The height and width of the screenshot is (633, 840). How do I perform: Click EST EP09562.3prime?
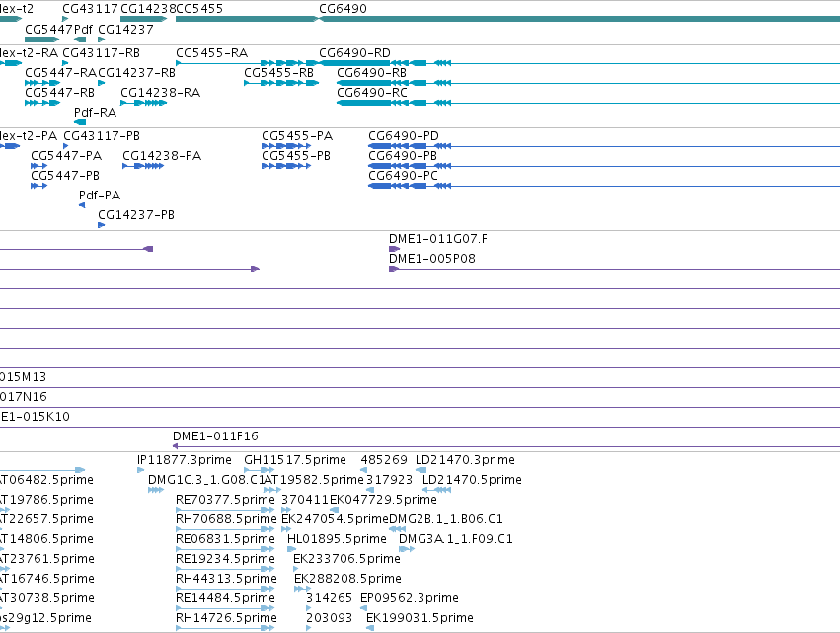pos(410,598)
